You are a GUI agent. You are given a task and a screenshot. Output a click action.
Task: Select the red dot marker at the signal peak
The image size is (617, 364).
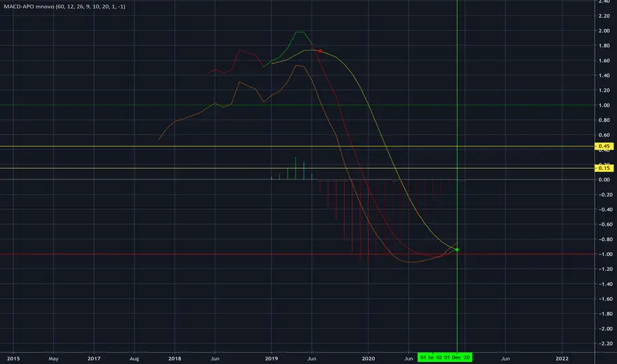tap(320, 51)
